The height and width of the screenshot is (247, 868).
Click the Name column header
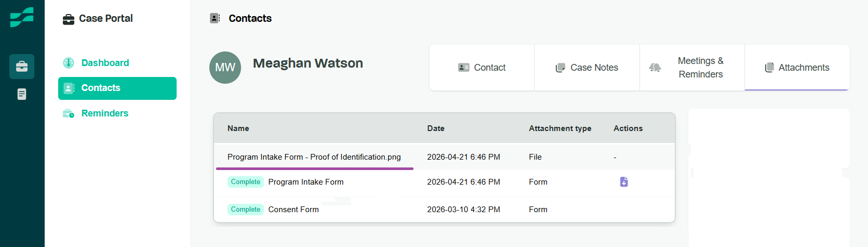pyautogui.click(x=238, y=128)
